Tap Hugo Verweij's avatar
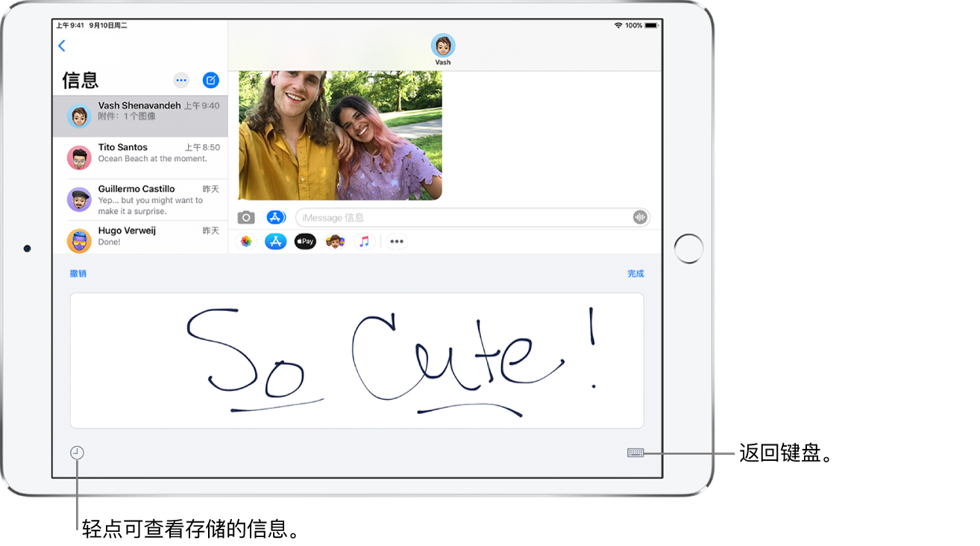 (x=79, y=240)
